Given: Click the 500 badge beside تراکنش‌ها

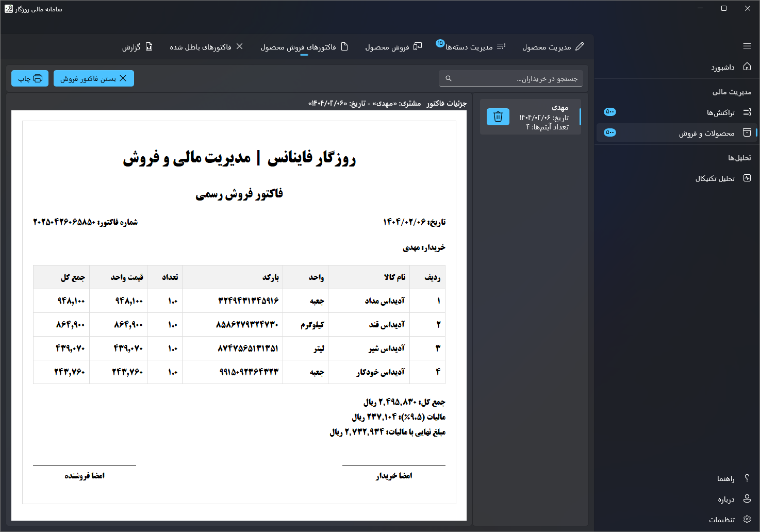Looking at the screenshot, I should click(610, 112).
